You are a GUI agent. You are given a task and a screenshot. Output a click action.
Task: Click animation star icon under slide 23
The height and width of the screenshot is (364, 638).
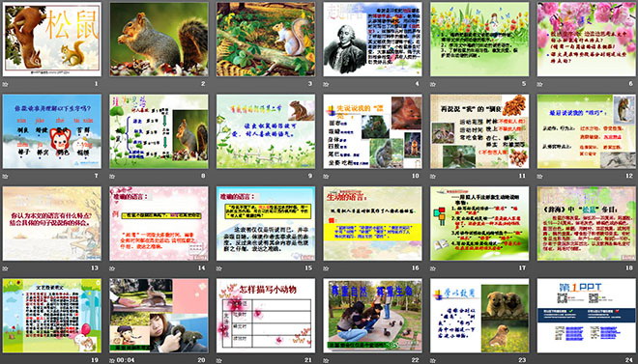click(433, 360)
